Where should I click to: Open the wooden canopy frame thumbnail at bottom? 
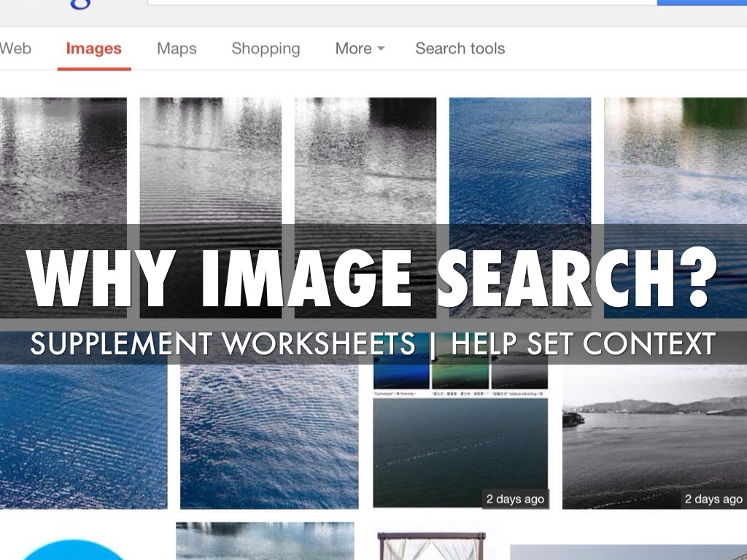pyautogui.click(x=432, y=546)
